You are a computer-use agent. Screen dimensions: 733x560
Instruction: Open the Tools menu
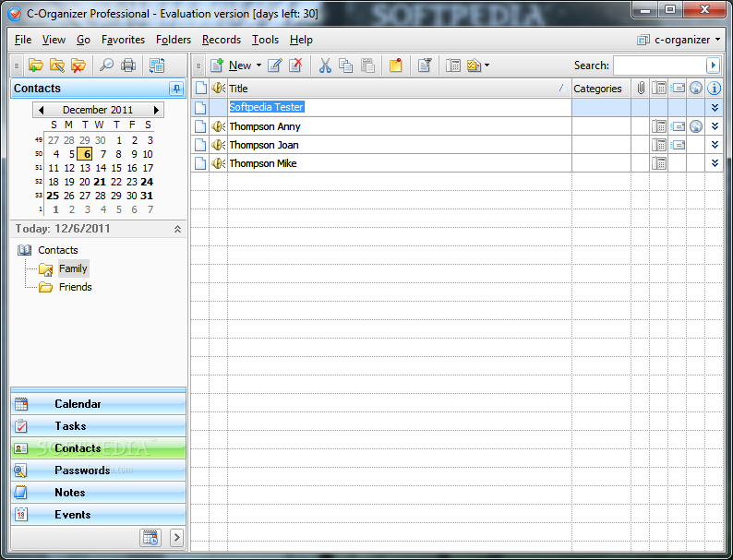pos(265,40)
